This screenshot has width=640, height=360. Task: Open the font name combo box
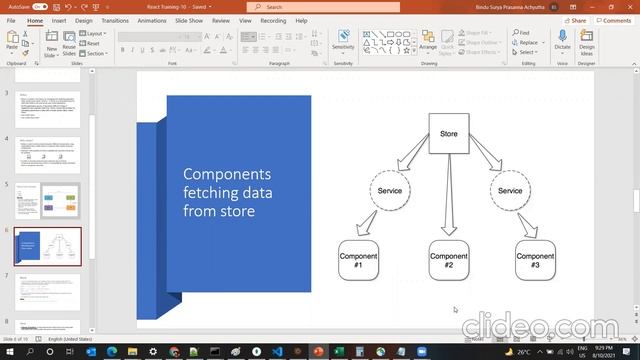(149, 37)
